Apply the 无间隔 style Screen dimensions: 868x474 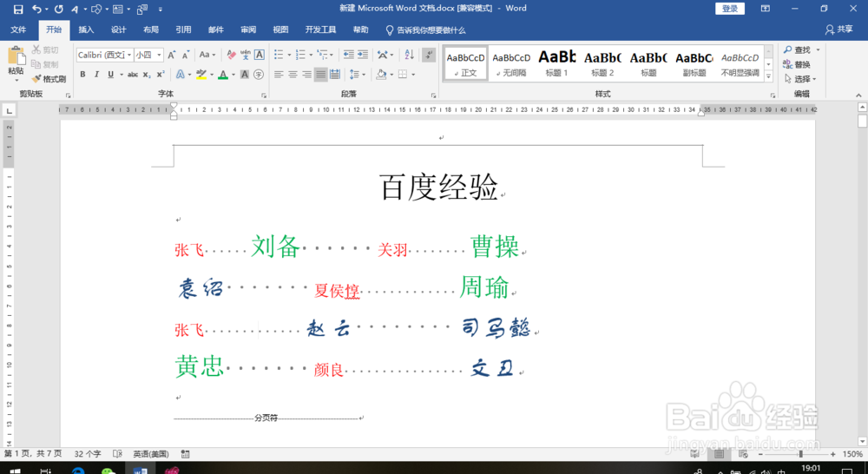[x=511, y=63]
